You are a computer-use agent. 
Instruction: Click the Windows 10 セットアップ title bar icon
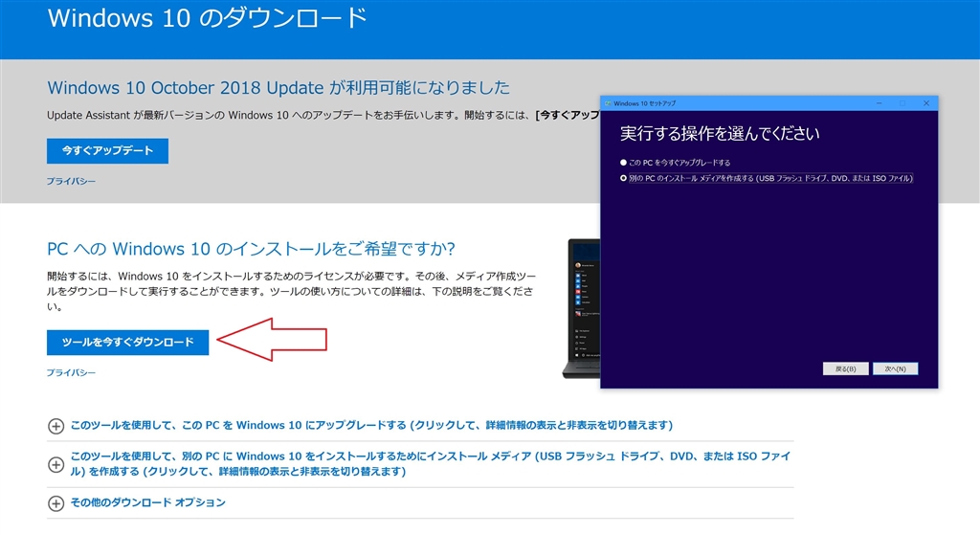608,103
